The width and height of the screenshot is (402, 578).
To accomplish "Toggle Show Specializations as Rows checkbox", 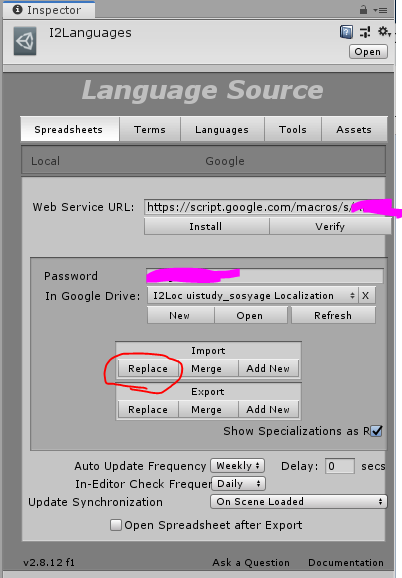I will click(x=376, y=431).
